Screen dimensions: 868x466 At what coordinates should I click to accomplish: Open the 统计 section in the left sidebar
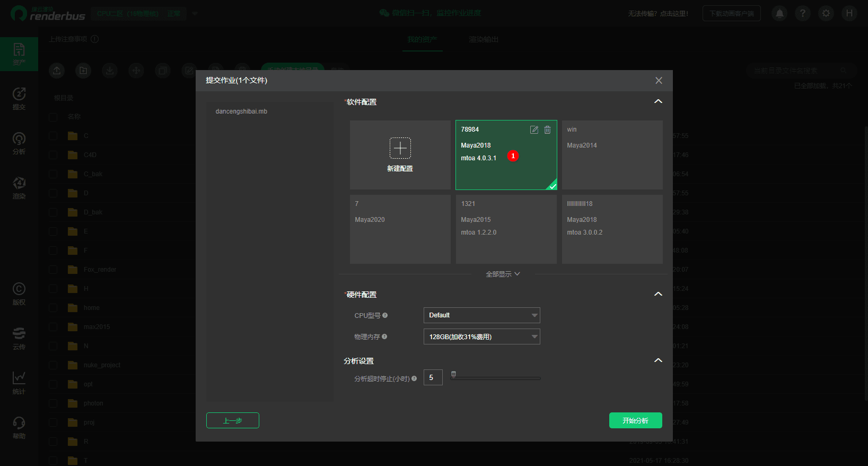[x=19, y=383]
